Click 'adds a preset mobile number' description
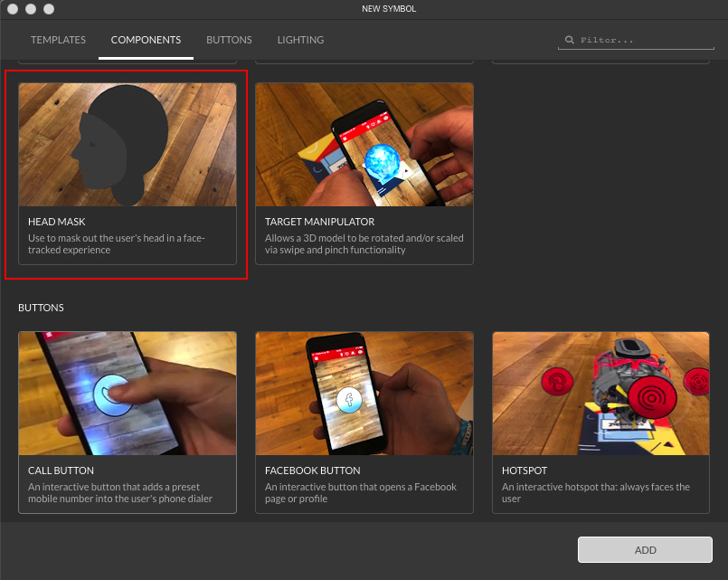The width and height of the screenshot is (728, 580). tap(120, 493)
